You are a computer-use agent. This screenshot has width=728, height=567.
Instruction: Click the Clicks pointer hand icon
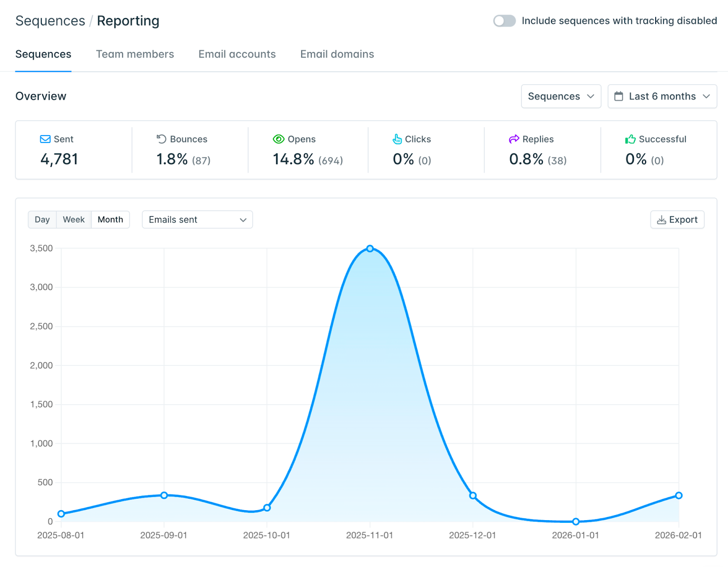[397, 139]
